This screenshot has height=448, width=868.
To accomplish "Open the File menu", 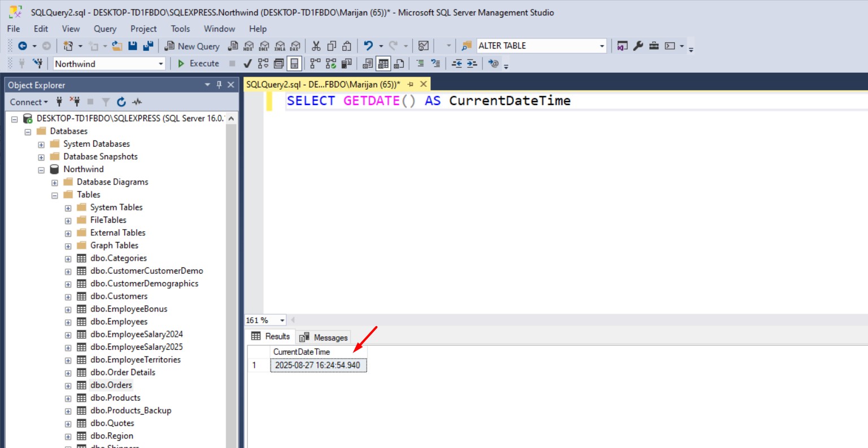I will (x=14, y=29).
